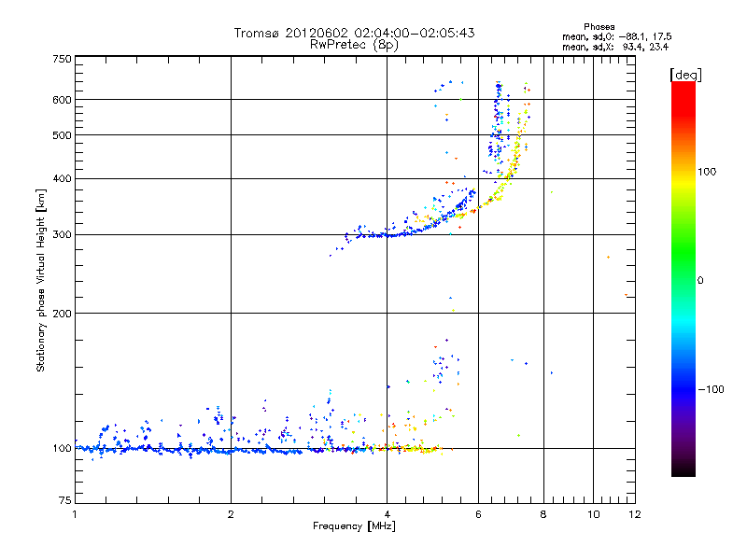Click y-axis tick label "200"

coord(62,314)
